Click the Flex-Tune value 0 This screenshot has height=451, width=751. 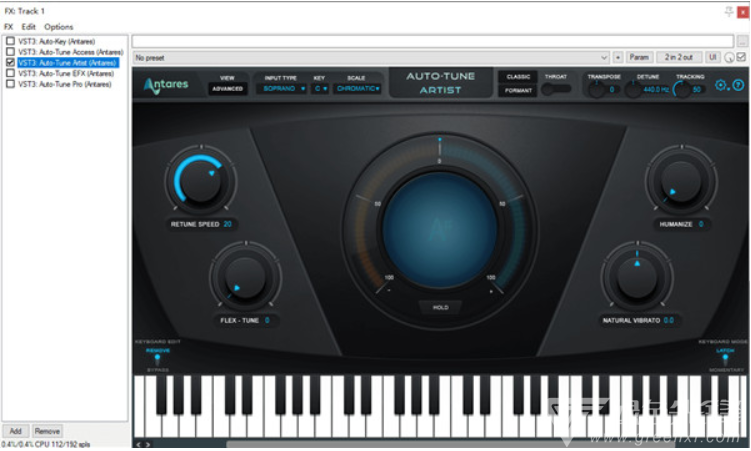coord(267,320)
